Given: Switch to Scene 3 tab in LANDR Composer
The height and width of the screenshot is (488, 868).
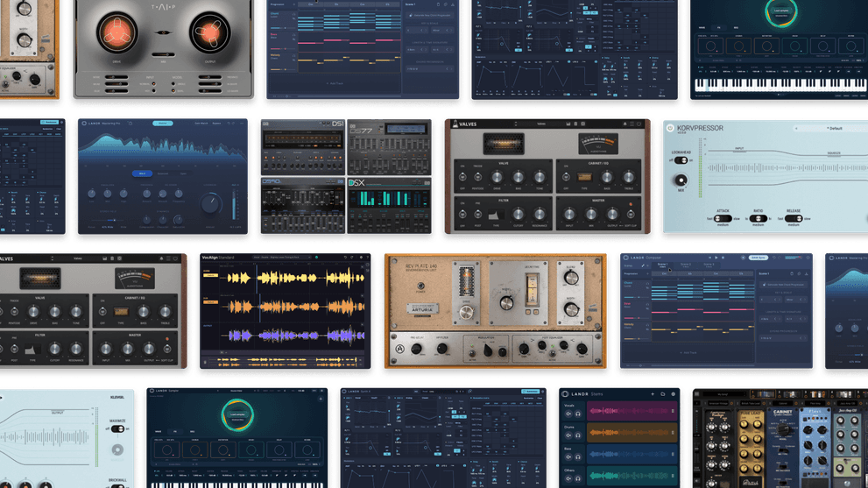Looking at the screenshot, I should [709, 265].
